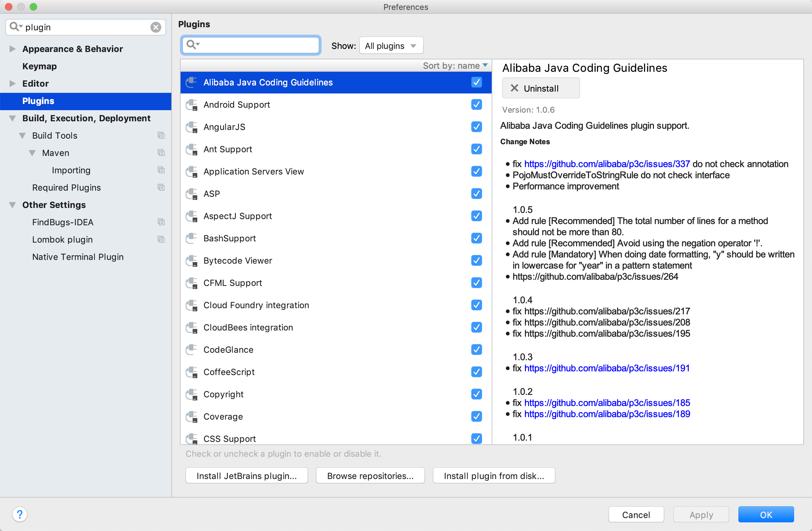Toggle the CodeGlance checkbox
This screenshot has height=531, width=812.
[x=477, y=350]
